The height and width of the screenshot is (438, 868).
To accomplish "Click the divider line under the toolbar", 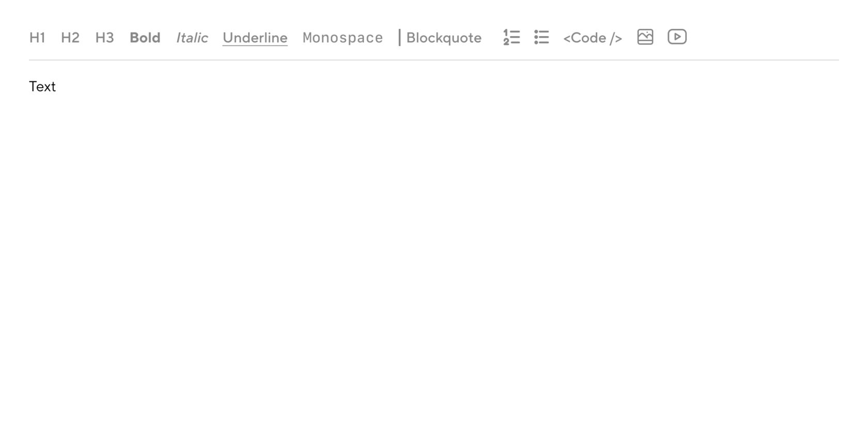I will point(434,60).
